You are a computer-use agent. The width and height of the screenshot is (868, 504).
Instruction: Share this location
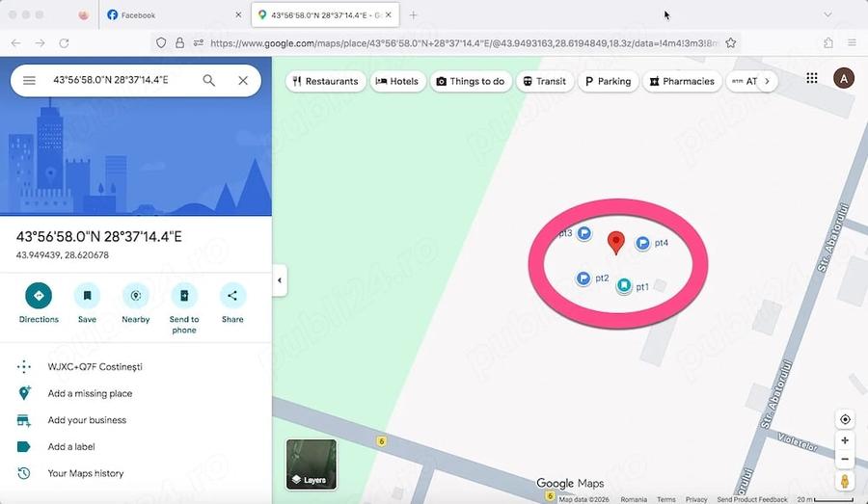click(232, 303)
